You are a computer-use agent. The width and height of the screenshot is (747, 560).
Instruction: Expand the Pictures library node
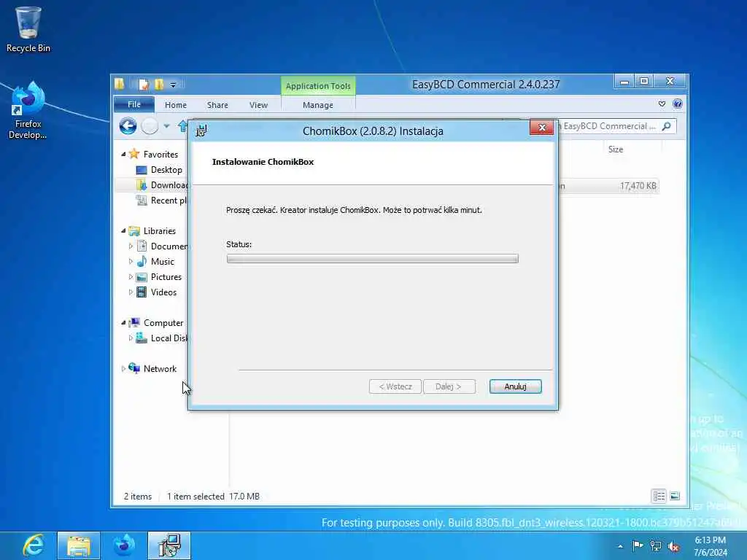tap(131, 276)
